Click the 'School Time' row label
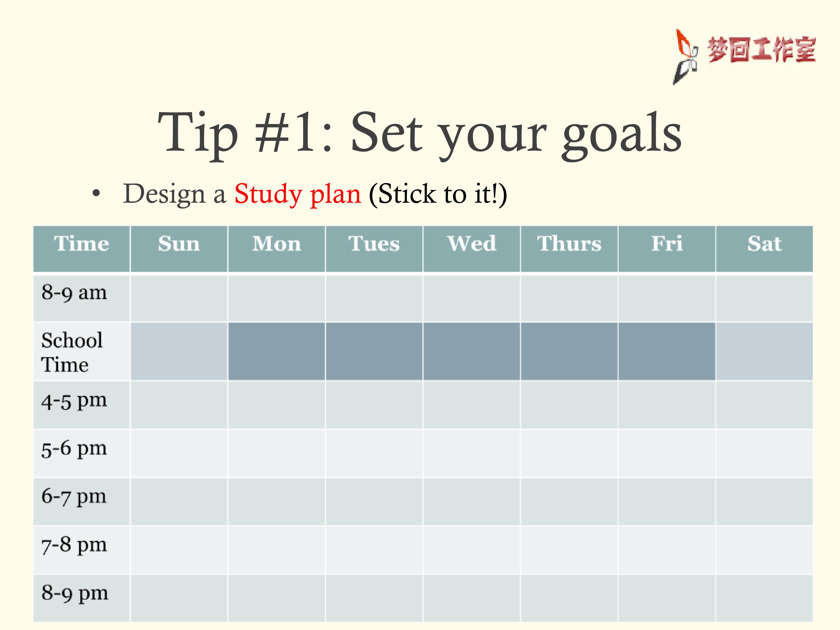The image size is (840, 630). (72, 352)
